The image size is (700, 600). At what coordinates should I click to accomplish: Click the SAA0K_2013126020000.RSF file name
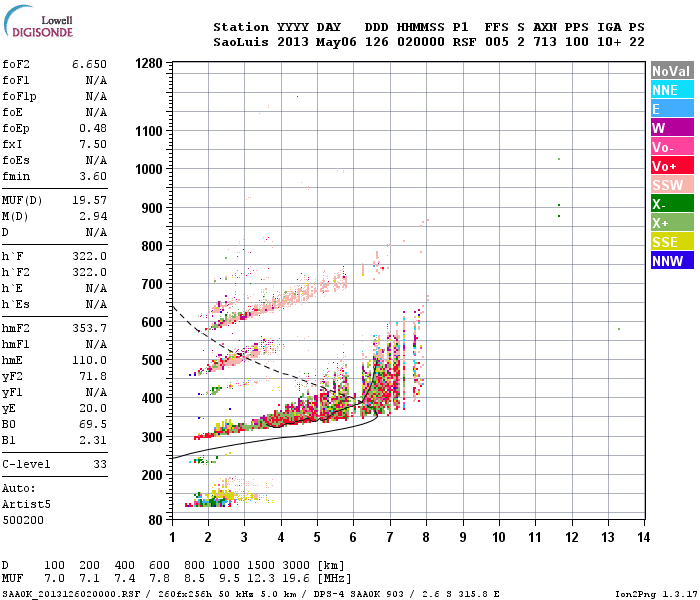[x=71, y=594]
